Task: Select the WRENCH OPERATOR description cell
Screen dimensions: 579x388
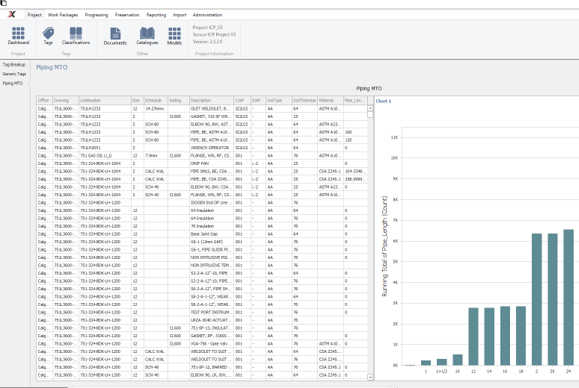Action: [211, 148]
